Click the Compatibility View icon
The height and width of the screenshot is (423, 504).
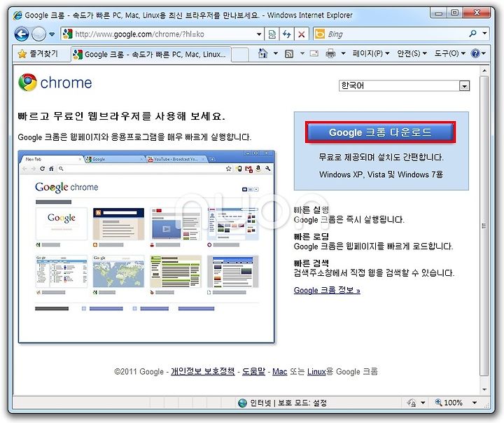pos(272,34)
